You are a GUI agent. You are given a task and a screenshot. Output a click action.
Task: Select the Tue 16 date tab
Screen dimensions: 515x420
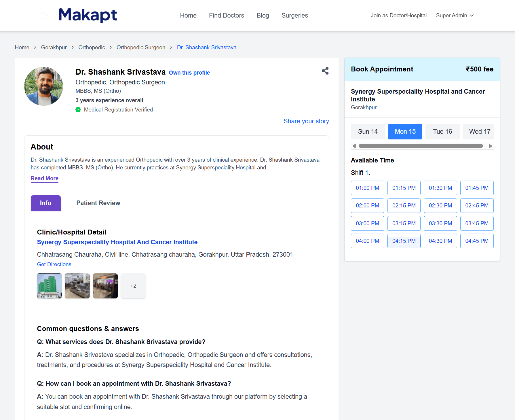coord(442,131)
